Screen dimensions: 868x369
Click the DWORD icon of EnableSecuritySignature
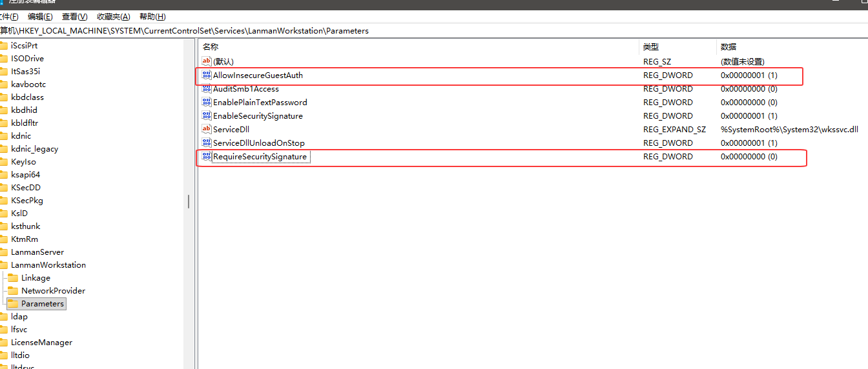tap(207, 115)
